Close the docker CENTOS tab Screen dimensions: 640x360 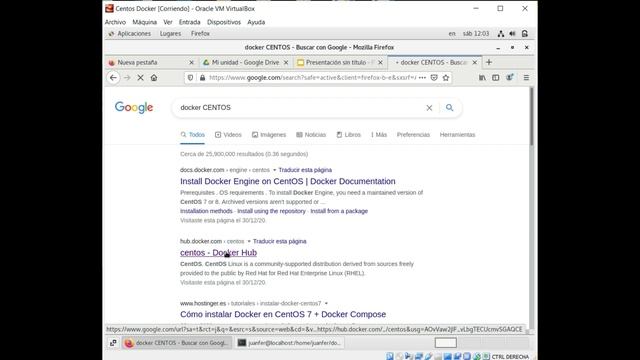(475, 62)
